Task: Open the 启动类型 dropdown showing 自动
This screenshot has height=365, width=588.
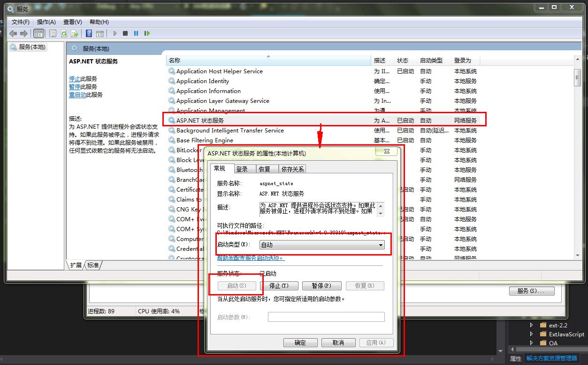Action: click(322, 245)
